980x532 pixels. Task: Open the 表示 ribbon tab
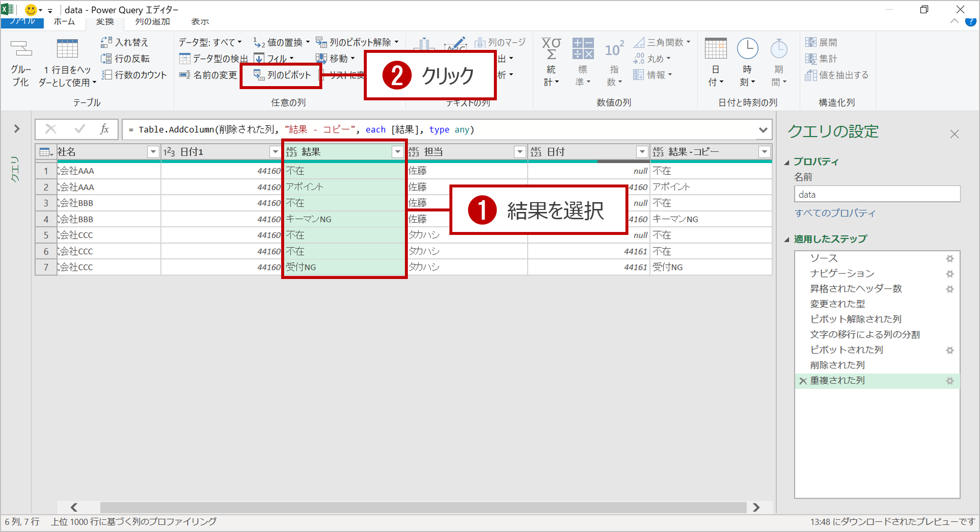coord(200,22)
